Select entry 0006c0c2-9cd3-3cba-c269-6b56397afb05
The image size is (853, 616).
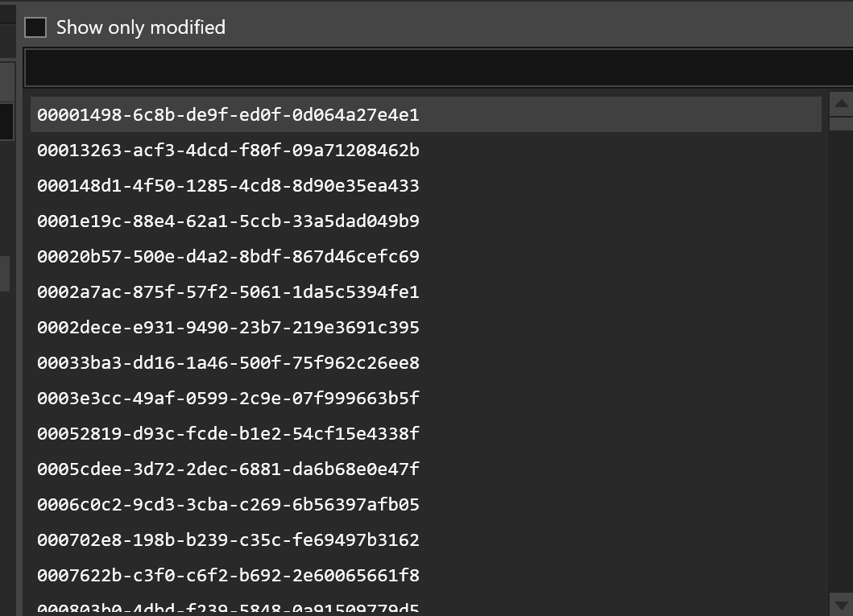228,505
